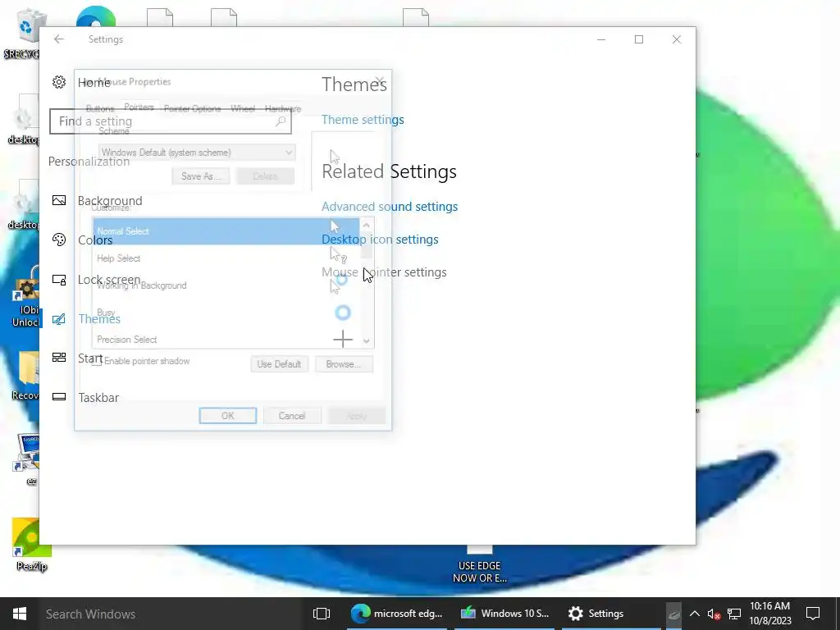The height and width of the screenshot is (630, 840).
Task: Select Help Select in cursor list
Action: [x=226, y=258]
